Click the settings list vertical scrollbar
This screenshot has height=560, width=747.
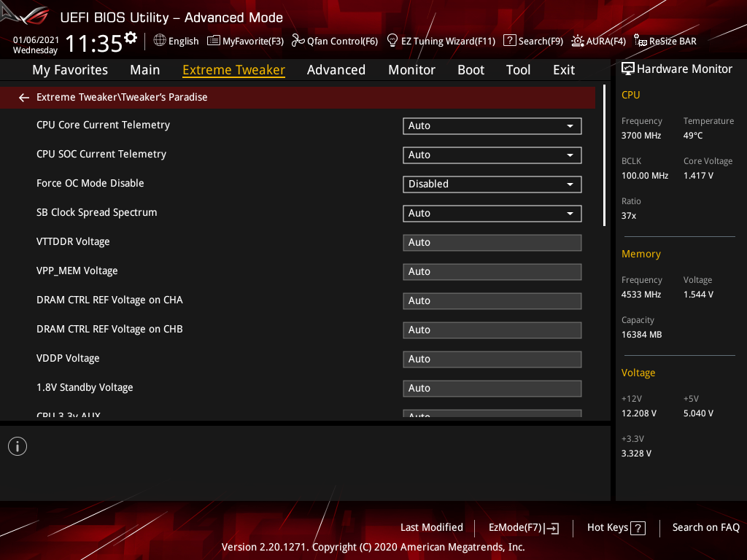click(x=604, y=155)
